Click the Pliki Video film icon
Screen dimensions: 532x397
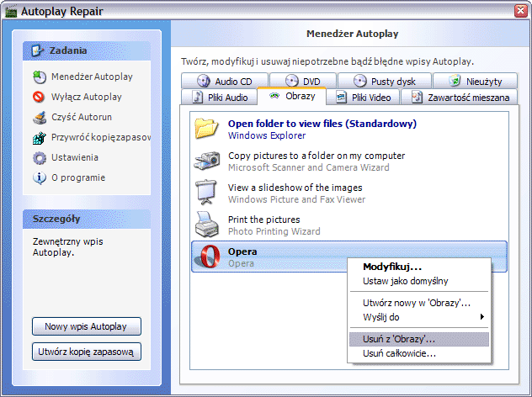point(341,97)
